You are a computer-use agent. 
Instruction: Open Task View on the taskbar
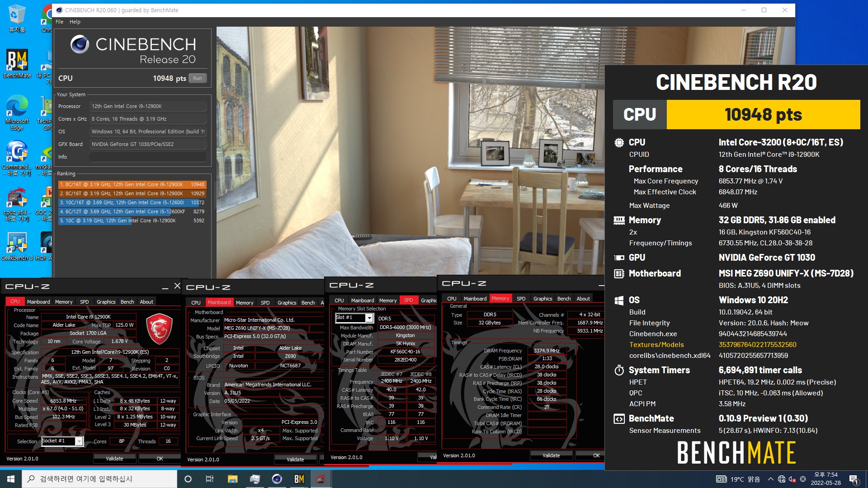tap(210, 479)
